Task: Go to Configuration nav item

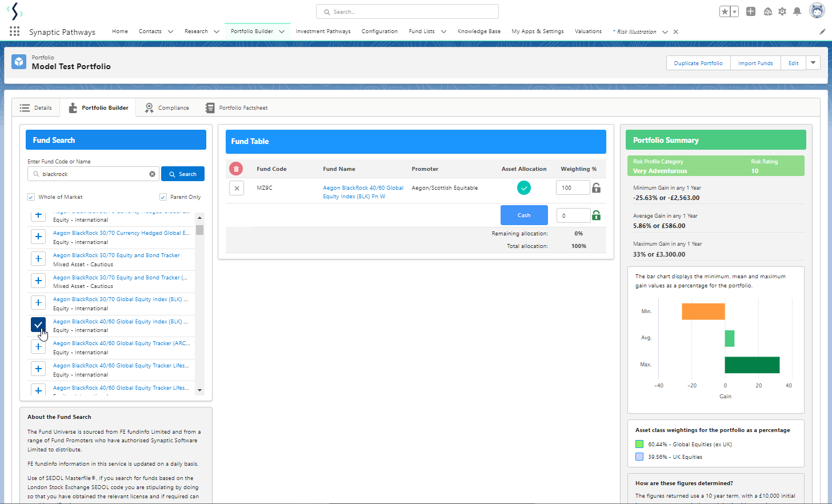Action: click(379, 31)
